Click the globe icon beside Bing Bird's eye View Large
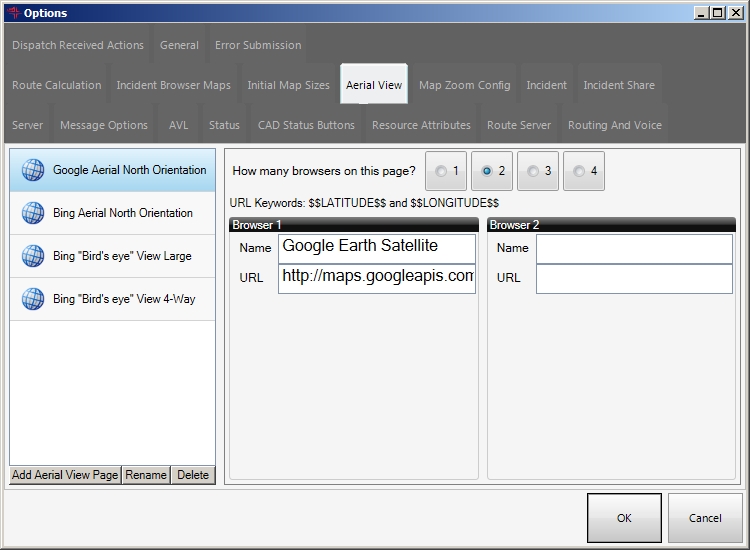 [33, 256]
